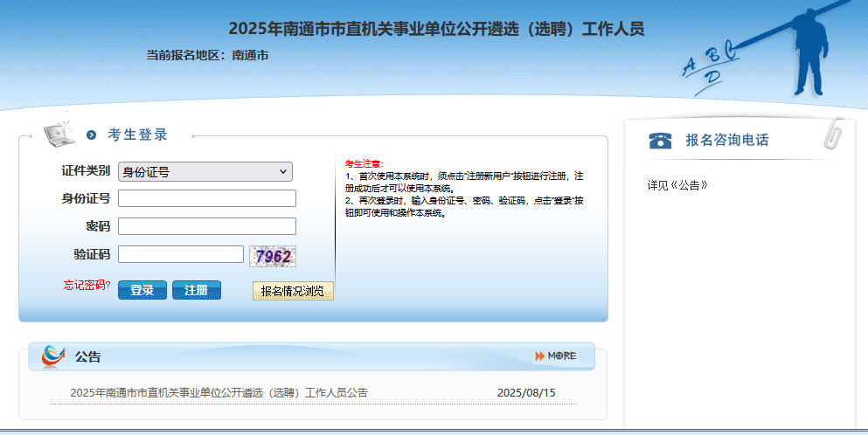Image resolution: width=868 pixels, height=435 pixels.
Task: Refresh the 7962 captcha image
Action: click(x=273, y=256)
